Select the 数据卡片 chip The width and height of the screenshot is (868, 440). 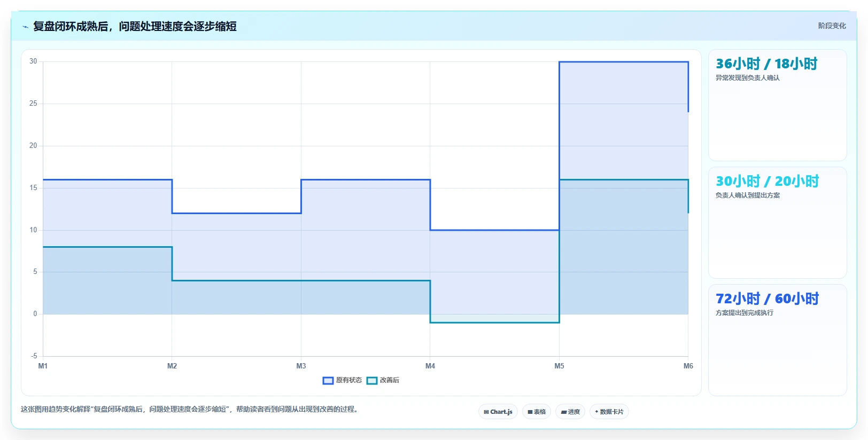[x=609, y=412]
